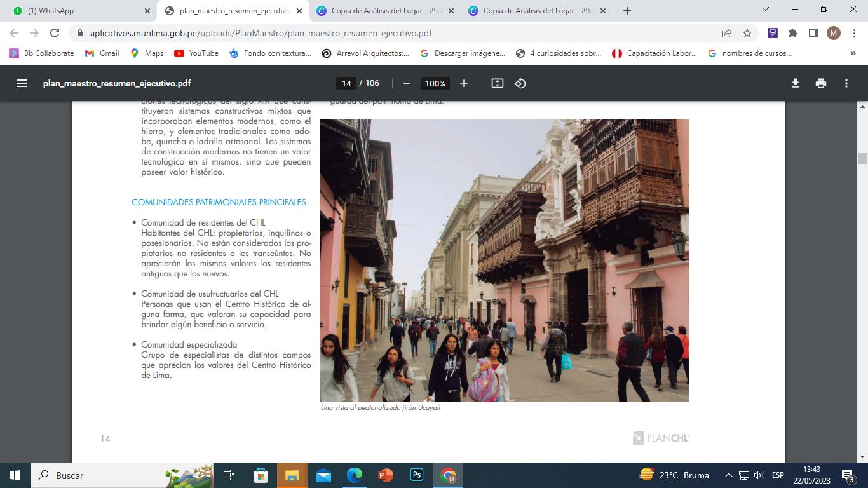Click the fit to page icon
Viewport: 868px width, 488px height.
click(x=498, y=83)
